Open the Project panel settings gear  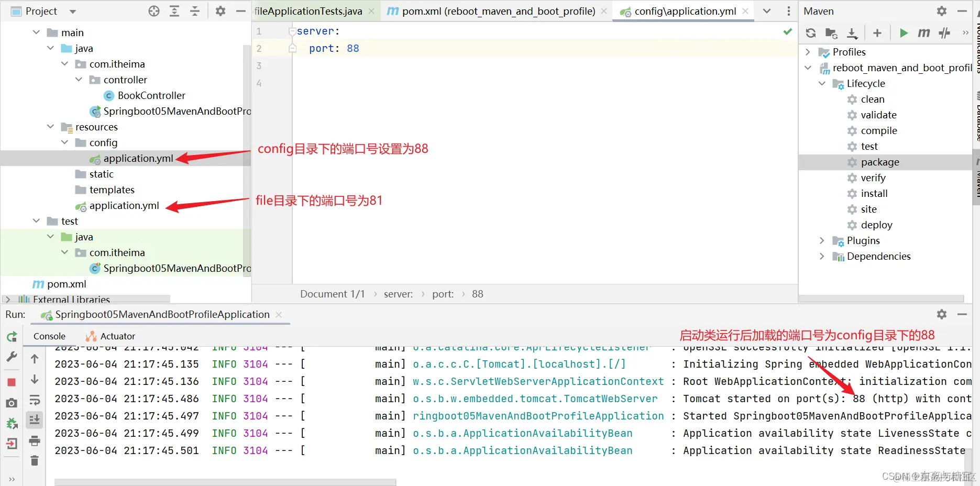click(221, 11)
